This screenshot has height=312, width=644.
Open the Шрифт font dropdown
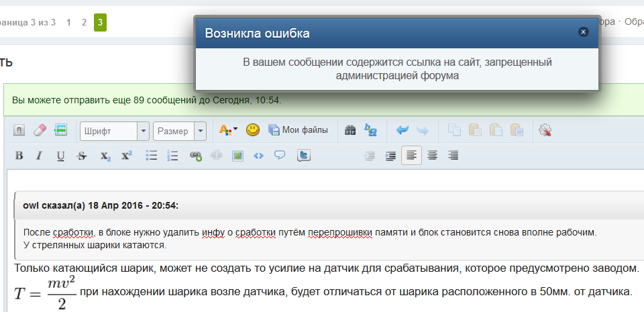coord(115,131)
